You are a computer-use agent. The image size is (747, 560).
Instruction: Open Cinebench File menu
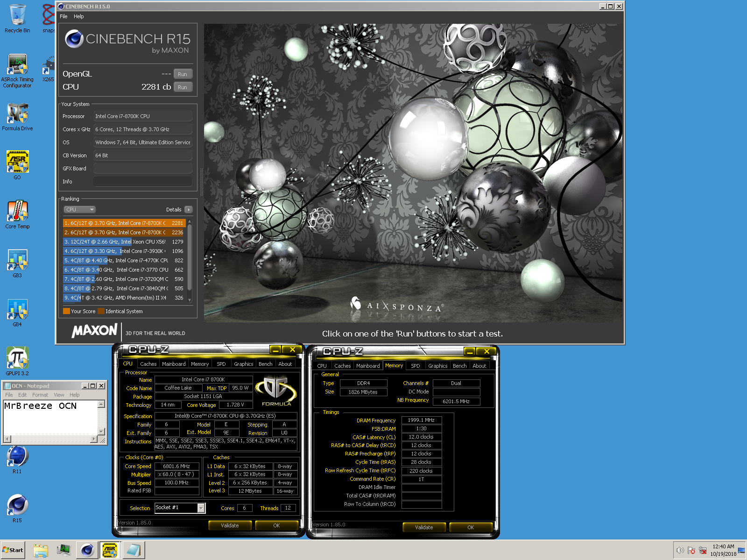pos(63,16)
